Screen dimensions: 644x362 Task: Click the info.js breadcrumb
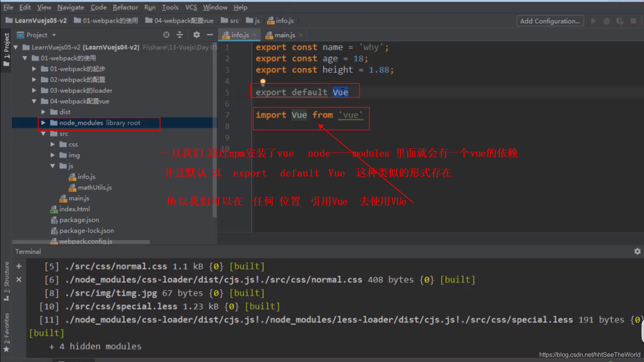click(x=281, y=21)
